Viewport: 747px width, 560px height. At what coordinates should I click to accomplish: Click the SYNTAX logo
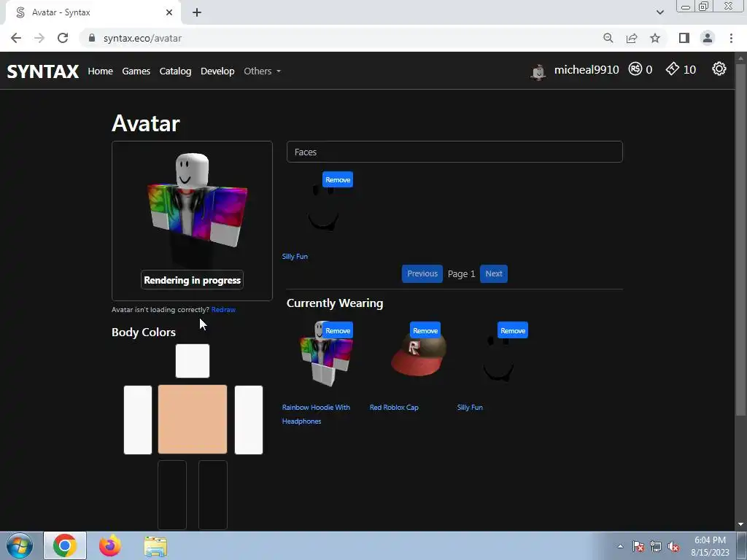pyautogui.click(x=43, y=71)
